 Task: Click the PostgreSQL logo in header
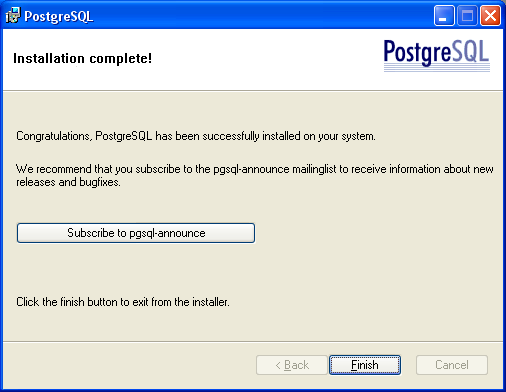[x=436, y=55]
